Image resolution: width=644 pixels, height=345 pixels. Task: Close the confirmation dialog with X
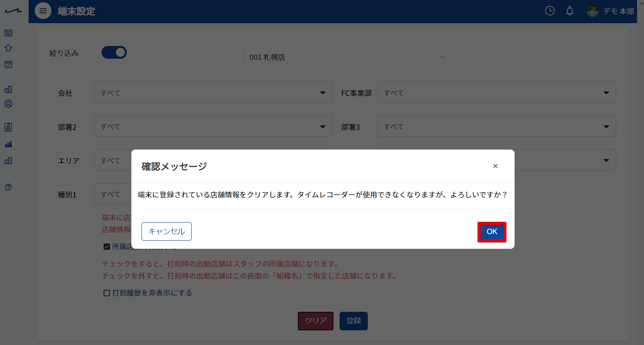point(495,166)
